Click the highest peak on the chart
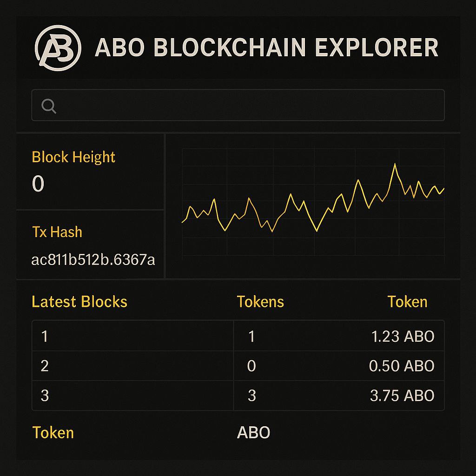476x476 pixels. (x=395, y=164)
